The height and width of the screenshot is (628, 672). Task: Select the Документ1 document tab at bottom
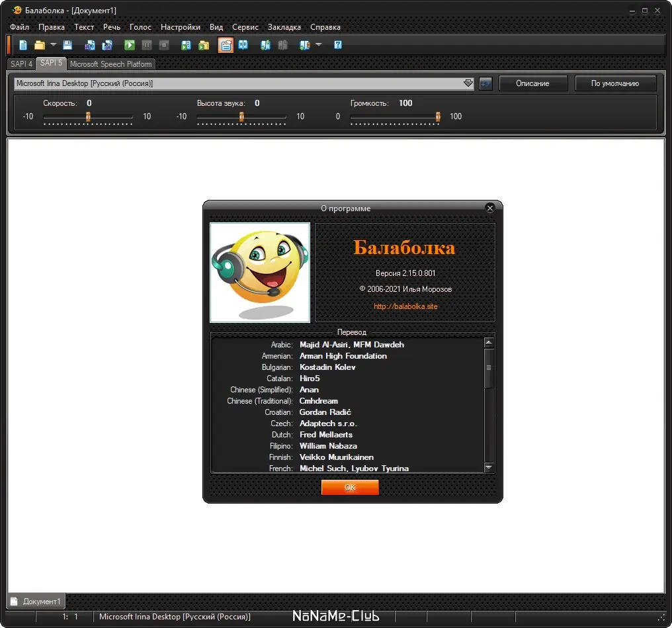(x=36, y=602)
